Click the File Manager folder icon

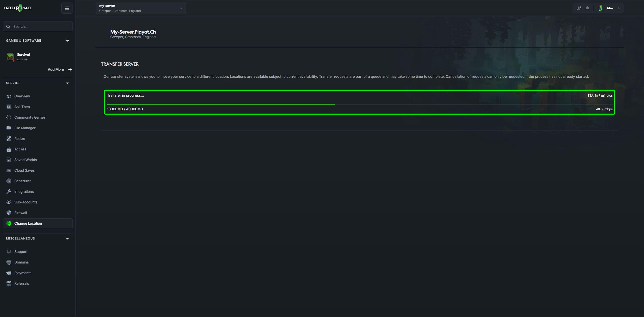coord(9,128)
